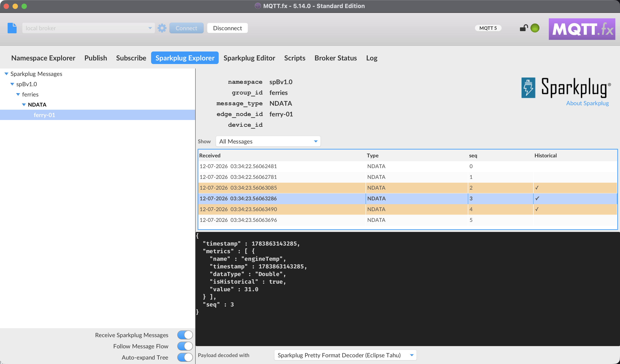Click the new connection profile document icon
The image size is (620, 364).
(x=12, y=28)
